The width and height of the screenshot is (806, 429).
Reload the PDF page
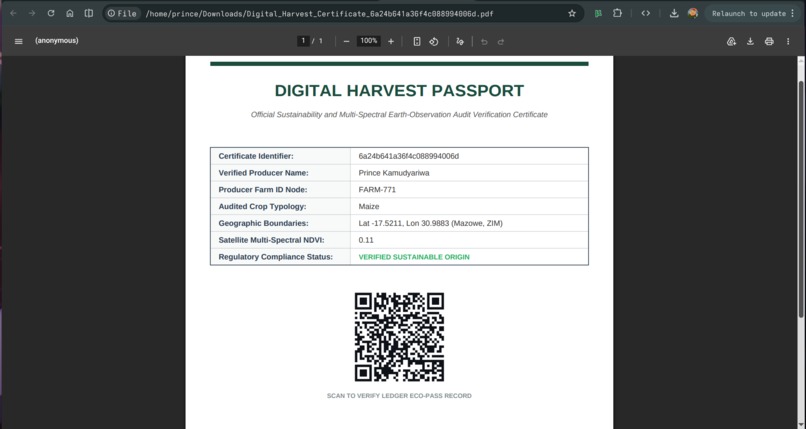pyautogui.click(x=51, y=13)
